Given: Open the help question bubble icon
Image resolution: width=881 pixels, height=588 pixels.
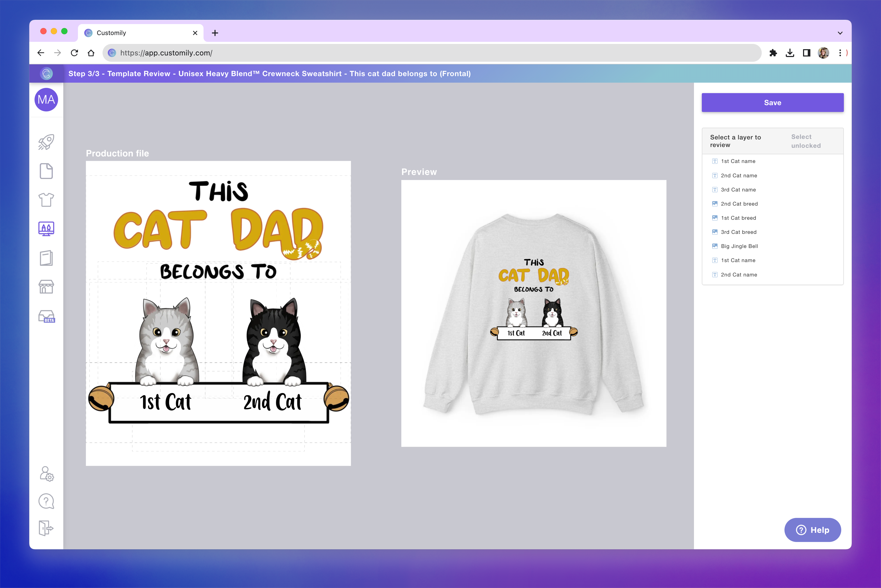Looking at the screenshot, I should (x=46, y=501).
